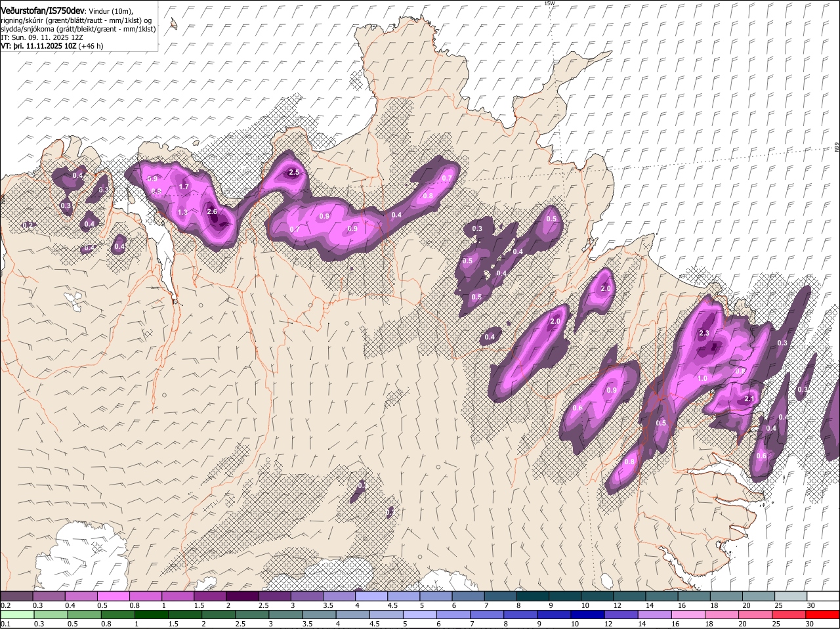Click the 2.1 precipitation value on the map

point(749,399)
